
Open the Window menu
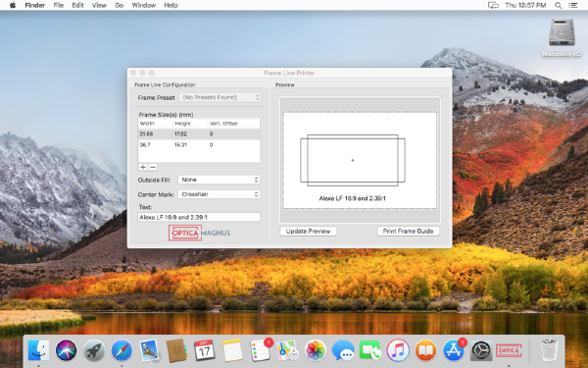[x=144, y=5]
